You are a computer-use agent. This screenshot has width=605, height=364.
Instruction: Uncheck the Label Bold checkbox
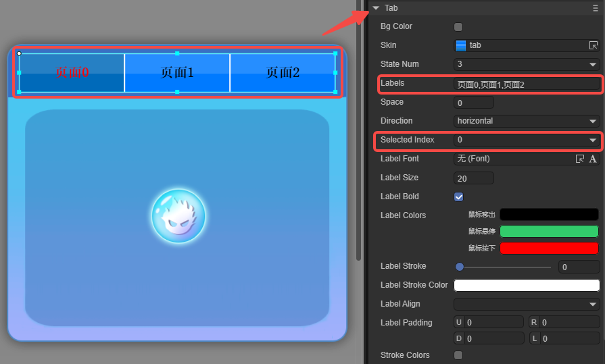click(458, 197)
